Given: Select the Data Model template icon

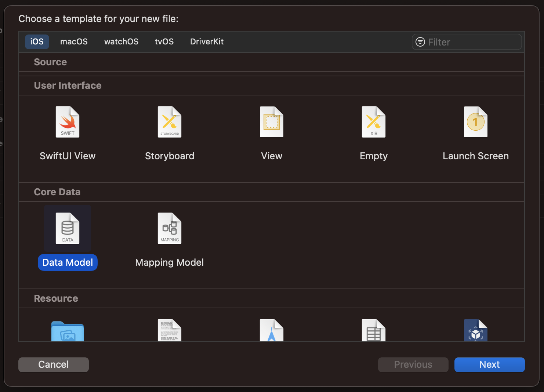Looking at the screenshot, I should (68, 228).
